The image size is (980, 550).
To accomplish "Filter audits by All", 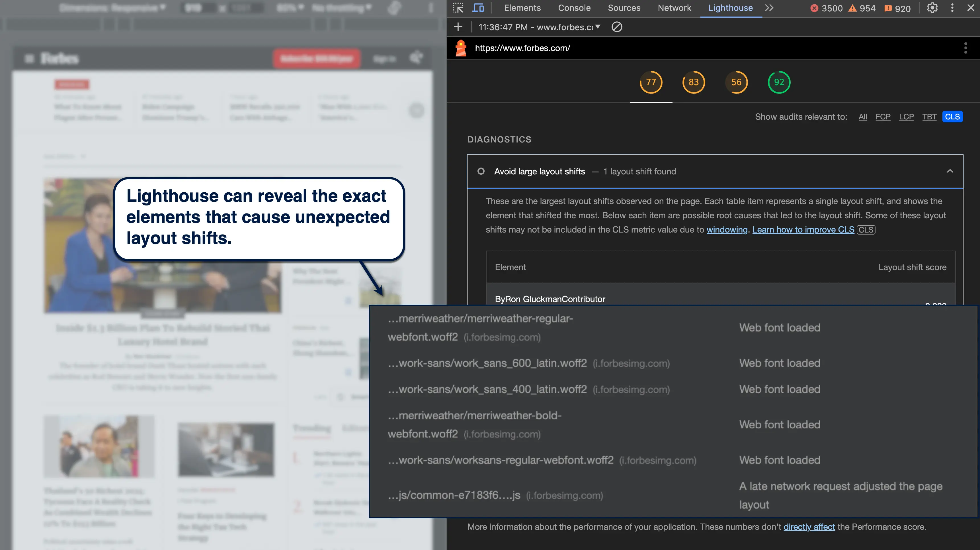I will click(x=862, y=117).
